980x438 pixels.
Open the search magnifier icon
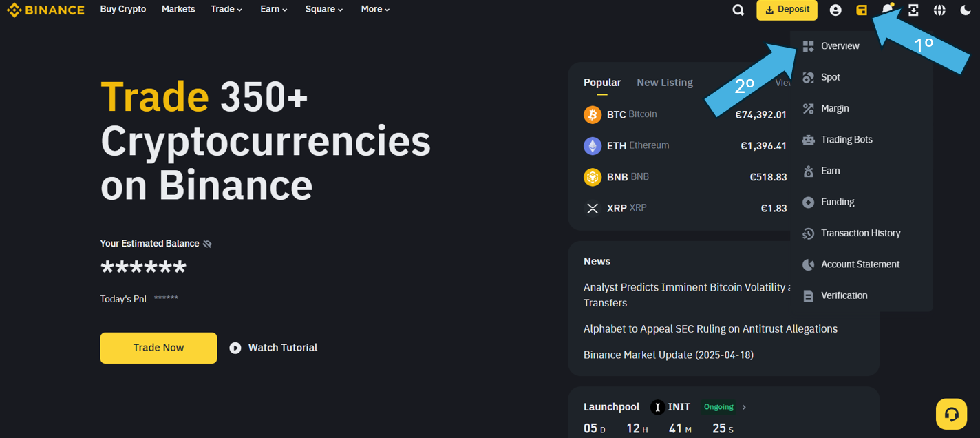pos(738,10)
